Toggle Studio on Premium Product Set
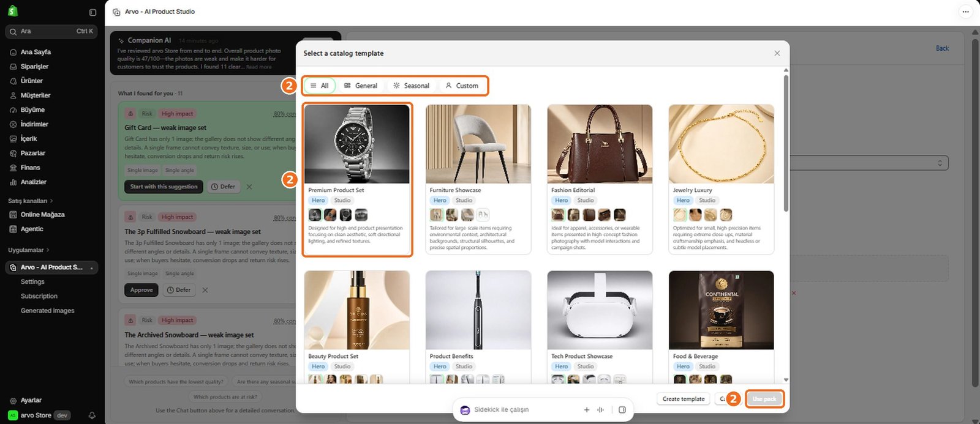Screen dimensions: 980x424 pos(342,201)
